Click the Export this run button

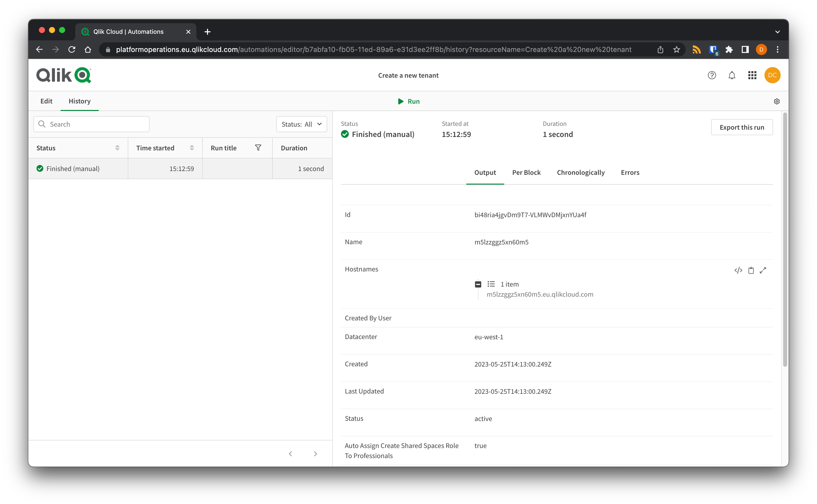(742, 127)
